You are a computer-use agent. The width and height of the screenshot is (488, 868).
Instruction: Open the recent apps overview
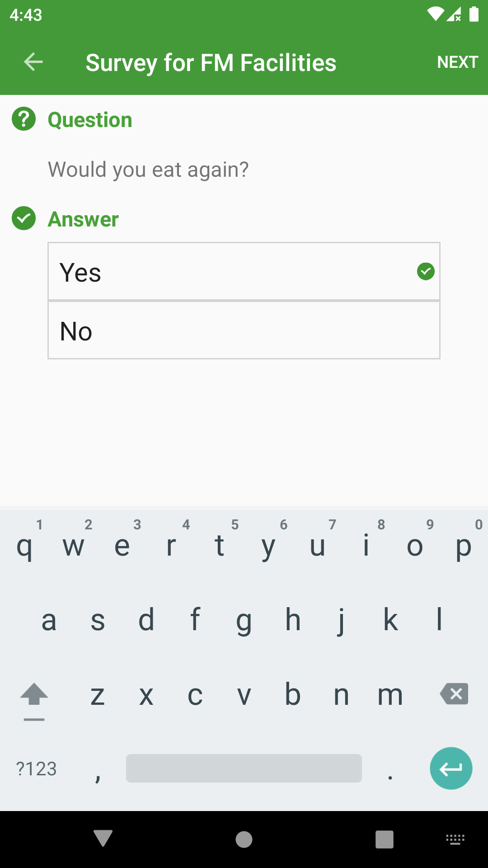click(x=384, y=839)
